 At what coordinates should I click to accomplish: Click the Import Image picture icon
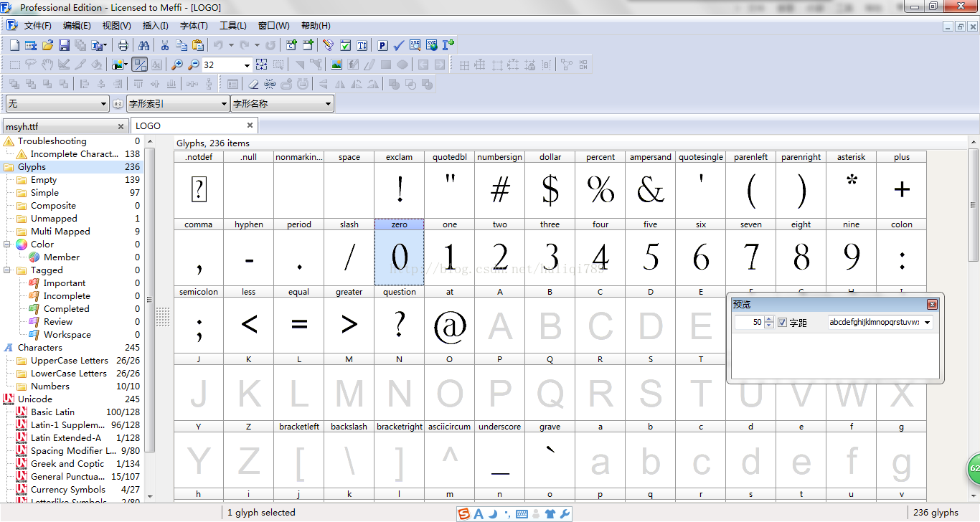(336, 65)
